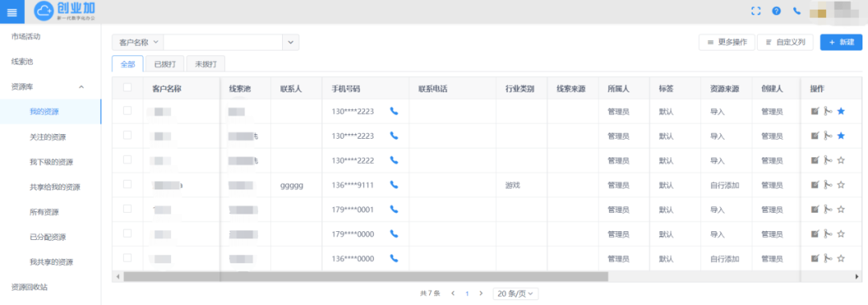Unfollow first row using the blue star
Viewport: 868px width, 305px height.
[x=841, y=111]
